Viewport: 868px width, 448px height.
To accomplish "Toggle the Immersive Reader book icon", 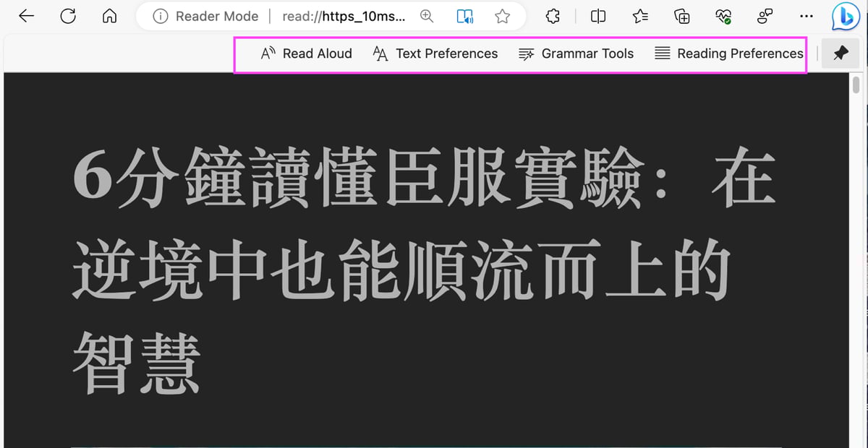I will pos(465,16).
